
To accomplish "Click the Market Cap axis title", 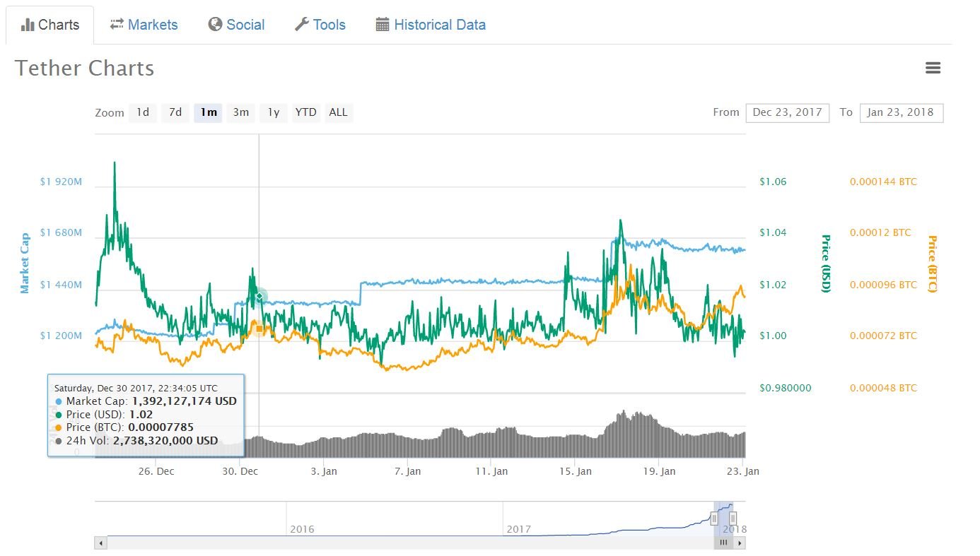I will (25, 263).
